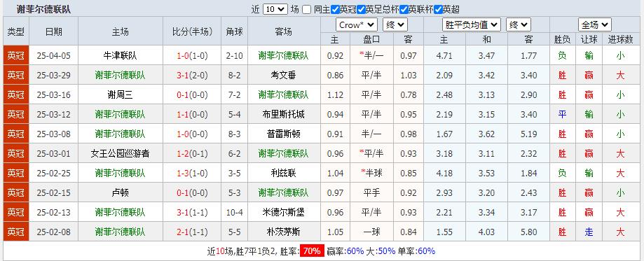This screenshot has height=261, width=644.
Task: Click date 25-03-16
Action: click(53, 95)
